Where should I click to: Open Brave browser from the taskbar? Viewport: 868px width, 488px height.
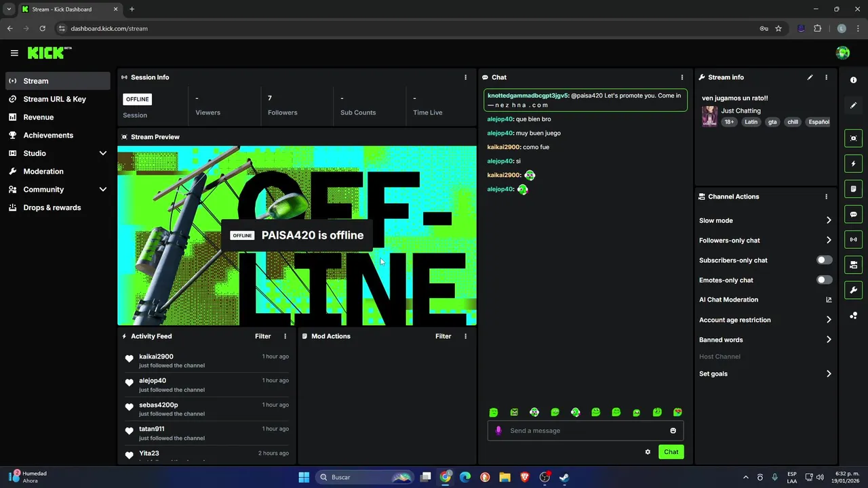pos(524,477)
